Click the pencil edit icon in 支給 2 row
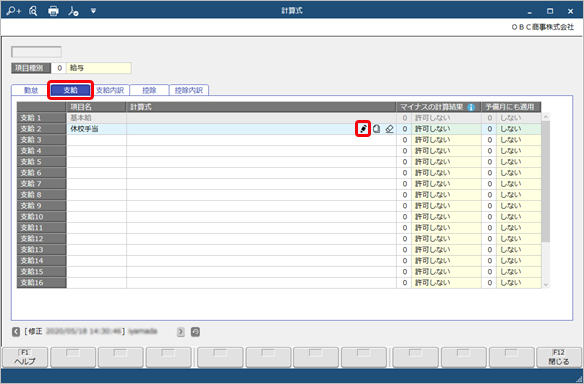584x384 pixels. (x=363, y=129)
